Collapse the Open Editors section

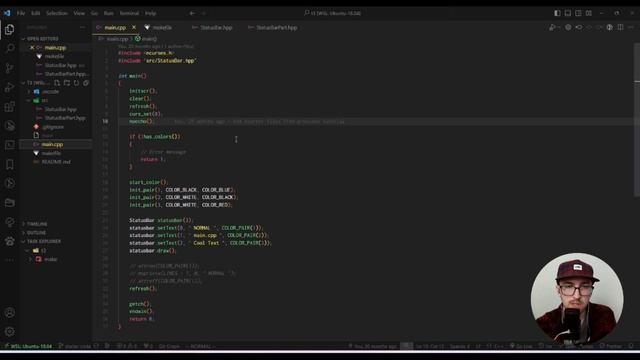[x=42, y=39]
